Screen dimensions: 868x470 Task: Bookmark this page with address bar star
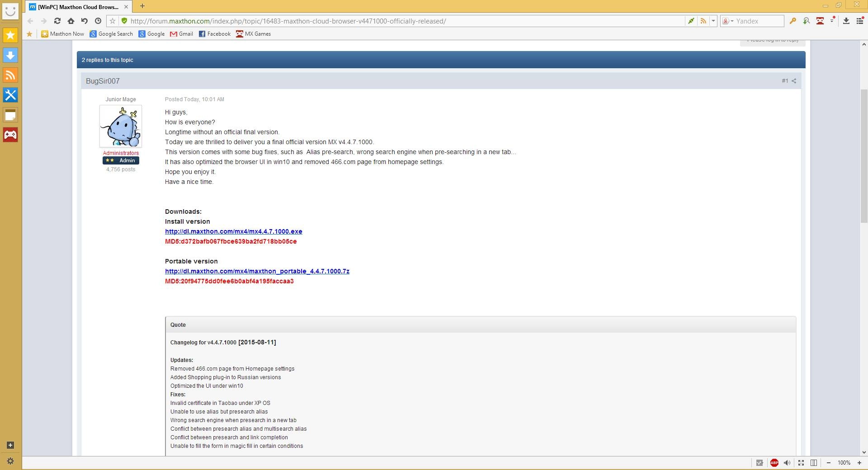113,21
